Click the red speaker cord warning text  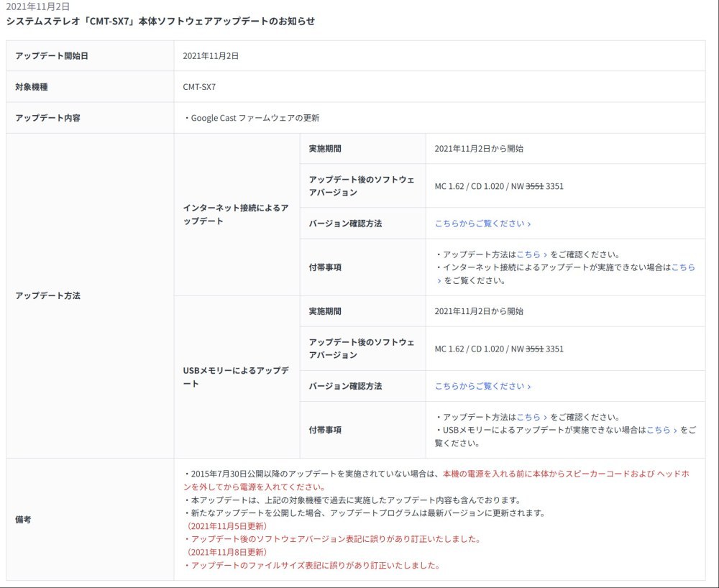coord(436,480)
